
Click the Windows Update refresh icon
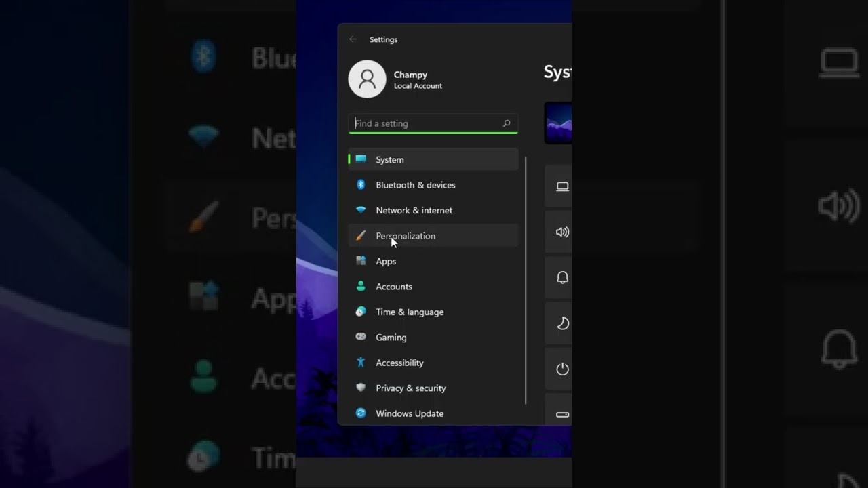point(361,413)
